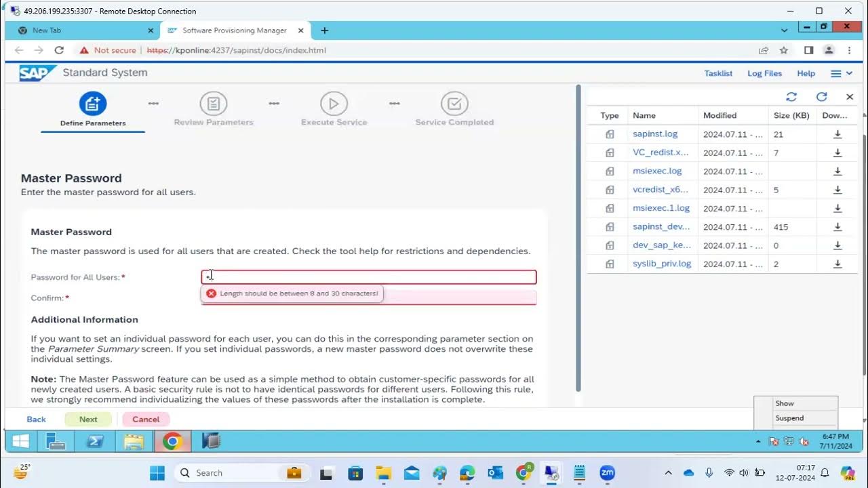Click the SAP logo

[37, 73]
